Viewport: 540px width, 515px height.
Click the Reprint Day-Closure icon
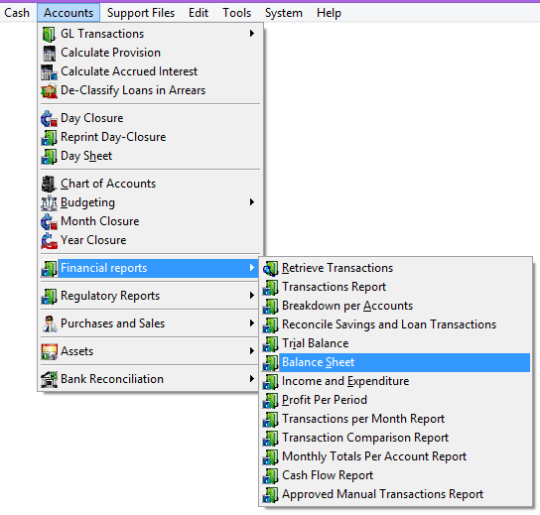pyautogui.click(x=49, y=137)
